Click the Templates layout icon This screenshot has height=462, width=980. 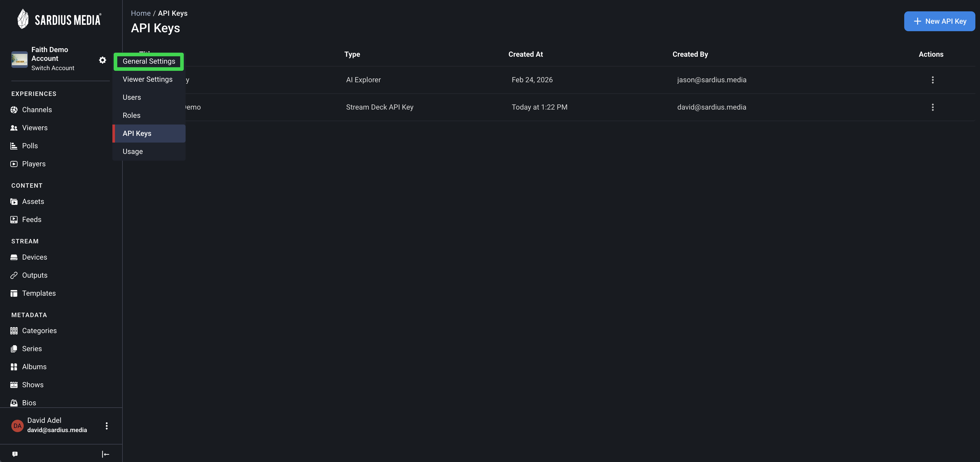(14, 293)
